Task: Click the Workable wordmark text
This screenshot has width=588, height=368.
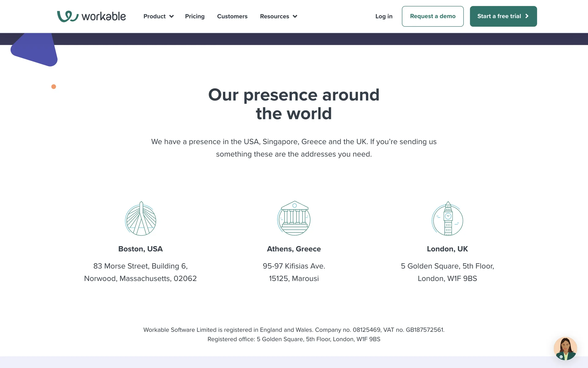Action: click(x=104, y=17)
